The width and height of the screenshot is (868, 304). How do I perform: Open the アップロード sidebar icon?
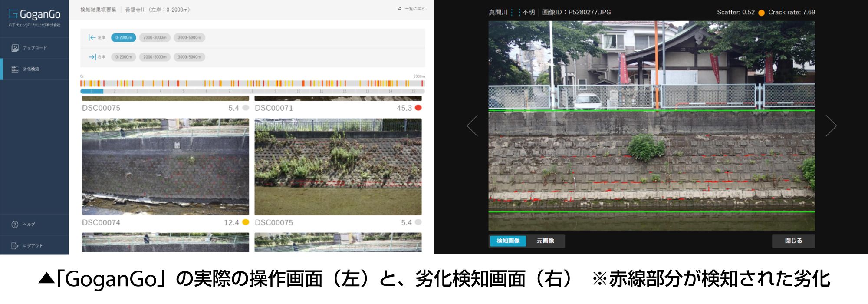(15, 48)
